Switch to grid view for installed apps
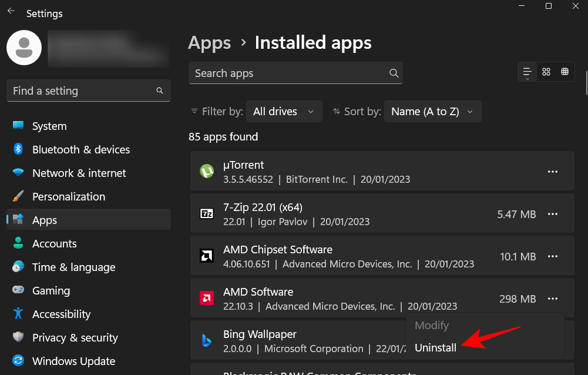 coord(565,71)
